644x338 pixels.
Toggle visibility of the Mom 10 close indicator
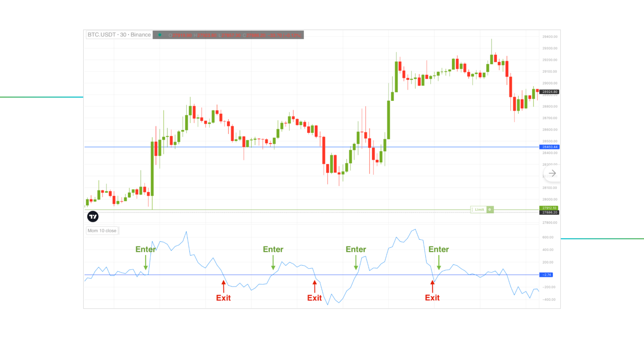102,230
